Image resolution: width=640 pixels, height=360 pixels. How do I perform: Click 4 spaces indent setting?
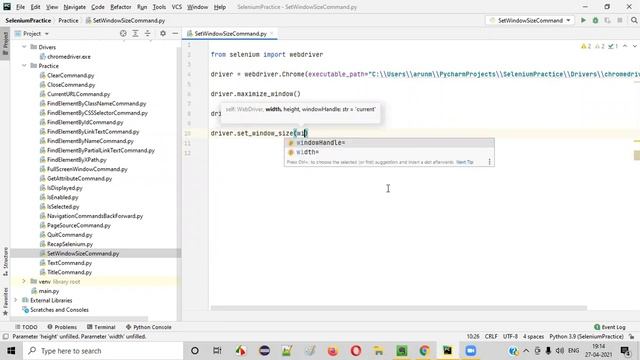(x=533, y=336)
